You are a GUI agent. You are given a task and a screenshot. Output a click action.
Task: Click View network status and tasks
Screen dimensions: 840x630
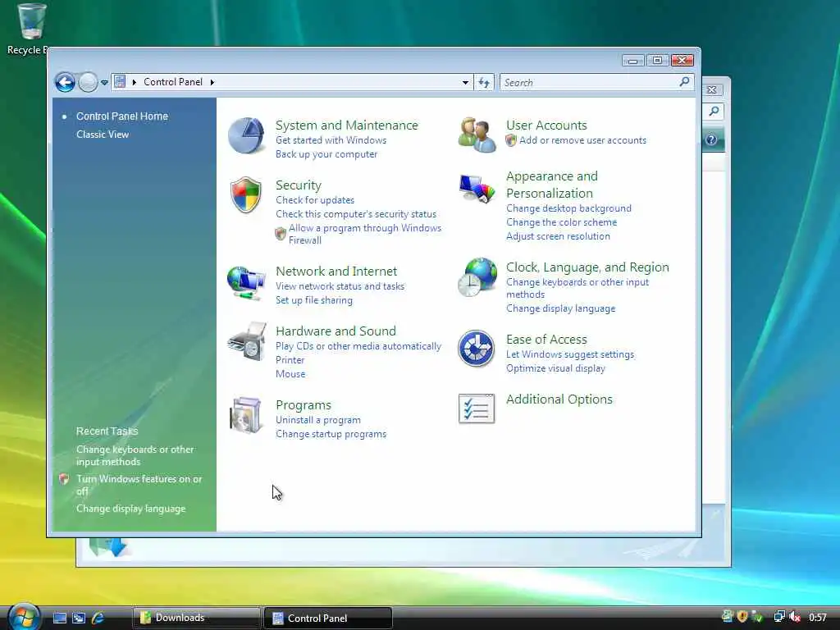point(340,286)
